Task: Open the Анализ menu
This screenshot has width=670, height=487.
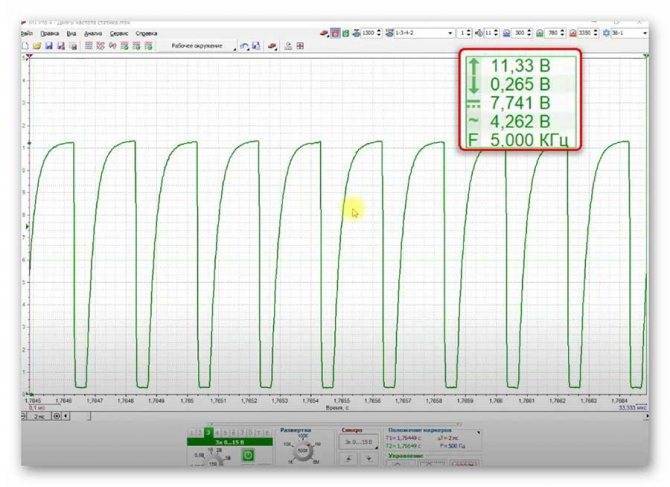Action: (93, 33)
